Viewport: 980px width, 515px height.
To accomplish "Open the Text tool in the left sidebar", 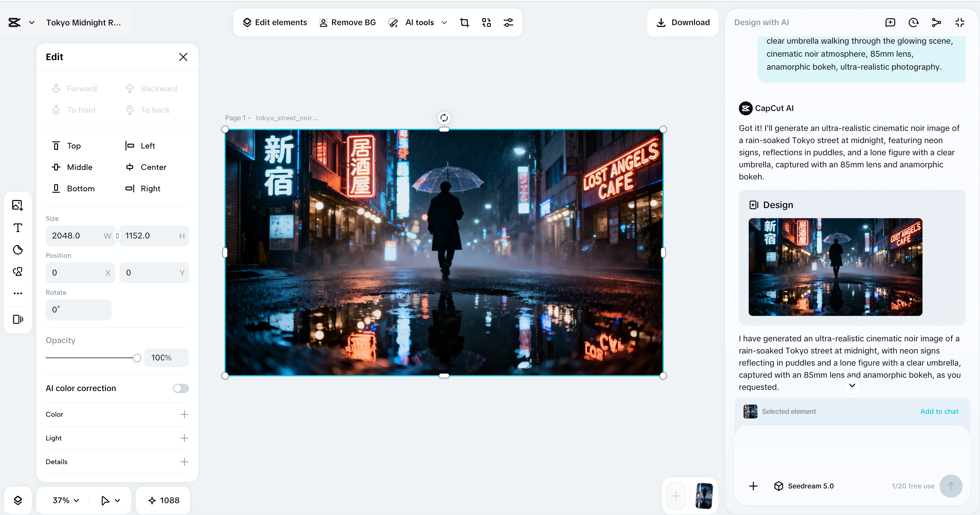I will 18,227.
